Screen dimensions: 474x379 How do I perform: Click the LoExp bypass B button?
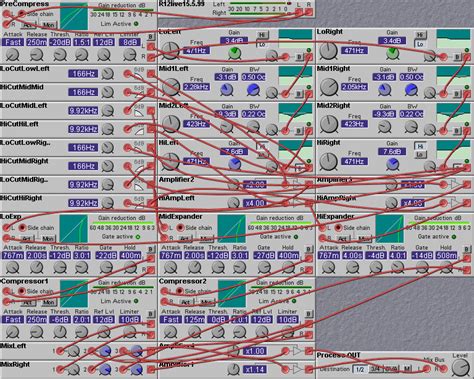click(x=150, y=249)
